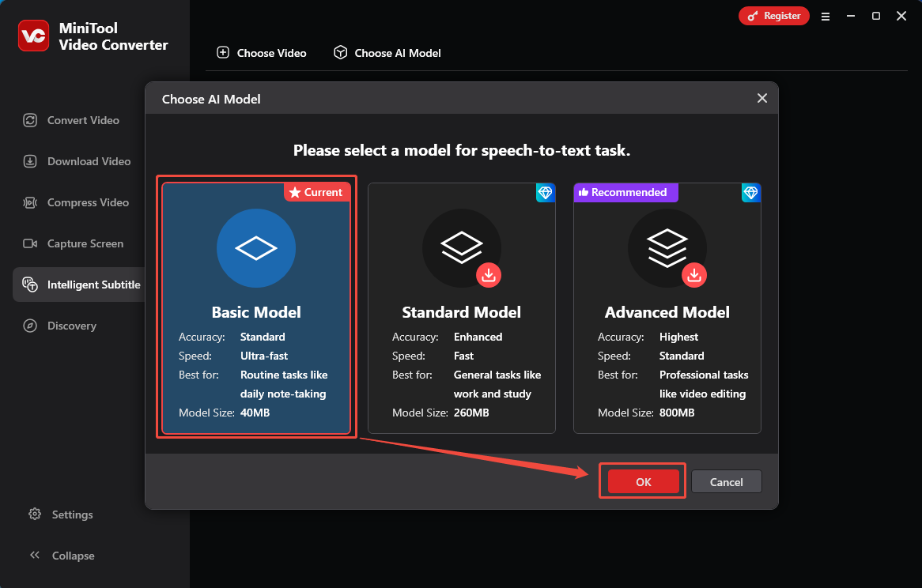Download the Standard Model via its download icon
This screenshot has width=922, height=588.
coord(489,275)
